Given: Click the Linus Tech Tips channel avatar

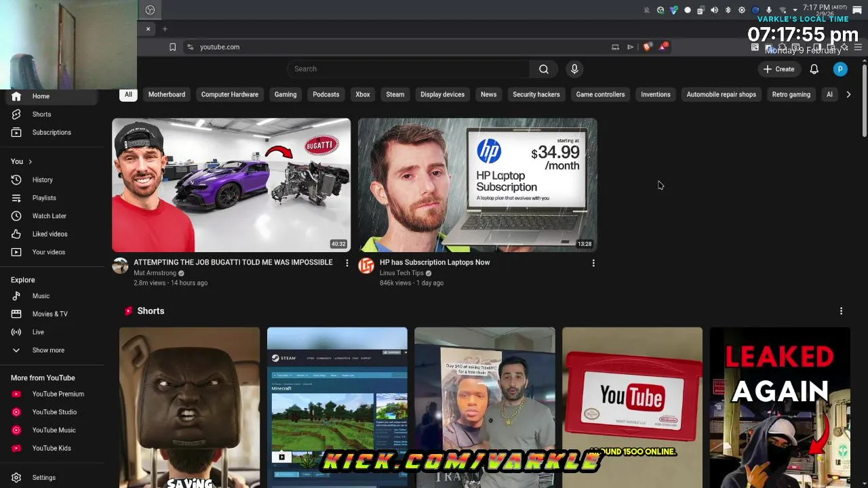Looking at the screenshot, I should (x=366, y=266).
